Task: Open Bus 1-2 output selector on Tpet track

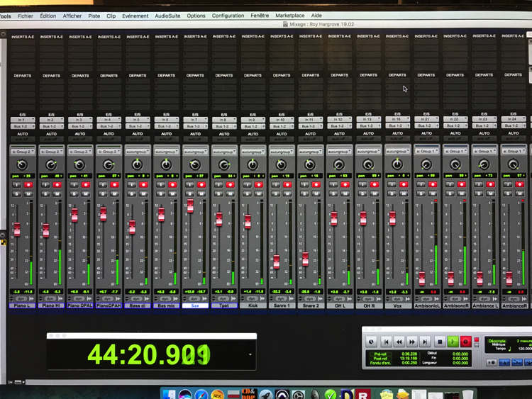Action: pyautogui.click(x=223, y=126)
